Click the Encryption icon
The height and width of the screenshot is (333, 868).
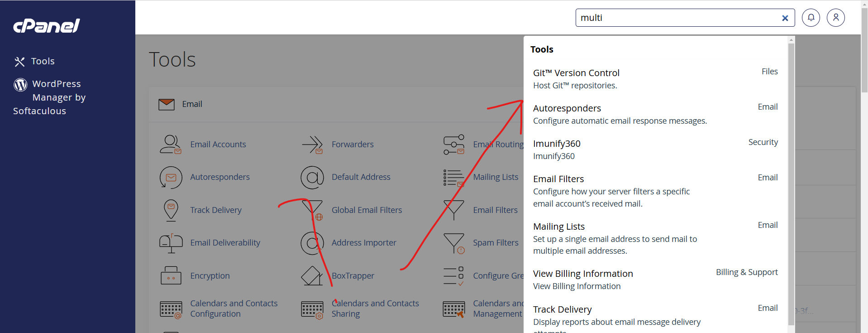coord(171,275)
